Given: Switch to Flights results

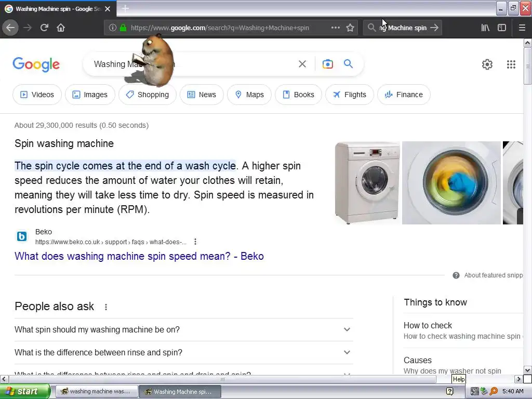Looking at the screenshot, I should 350,95.
